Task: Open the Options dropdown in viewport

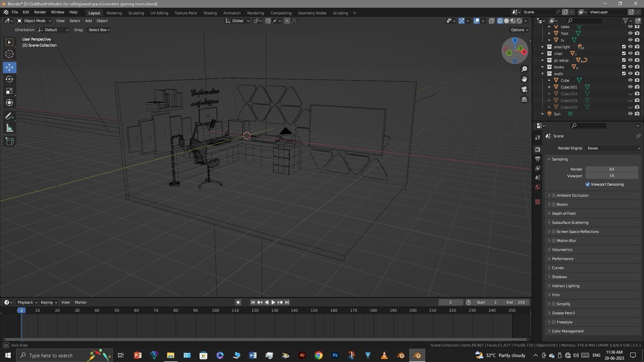Action: tap(519, 30)
